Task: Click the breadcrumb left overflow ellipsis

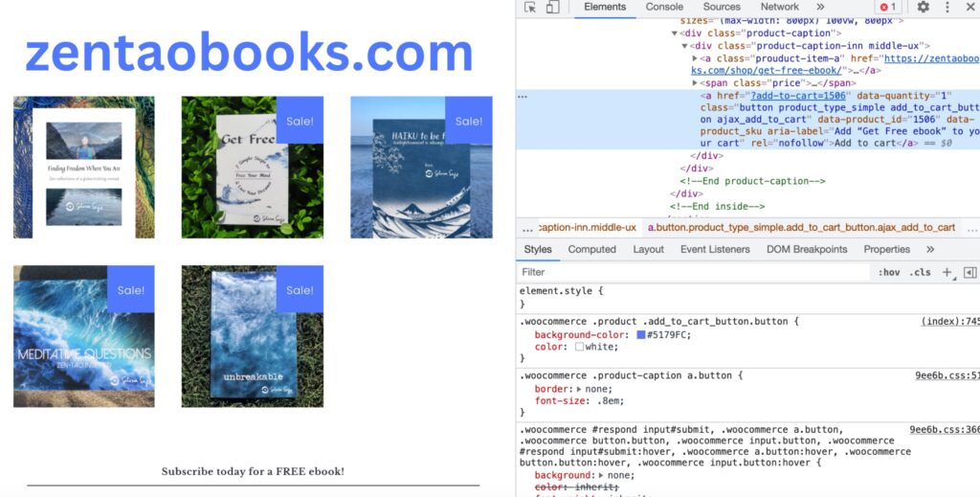Action: 527,229
